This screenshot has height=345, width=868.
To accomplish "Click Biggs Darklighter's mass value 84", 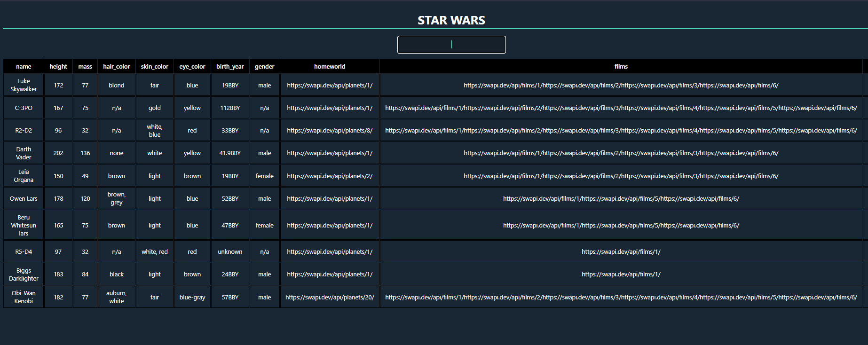I will pyautogui.click(x=85, y=274).
